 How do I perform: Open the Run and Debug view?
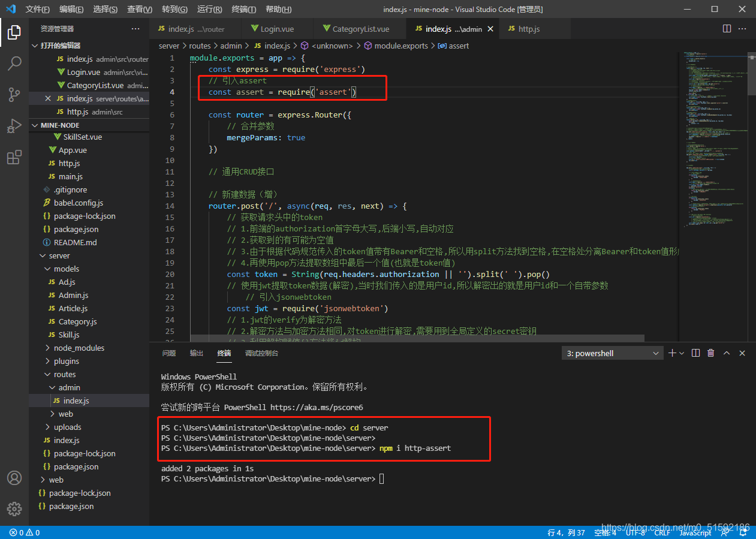(14, 126)
